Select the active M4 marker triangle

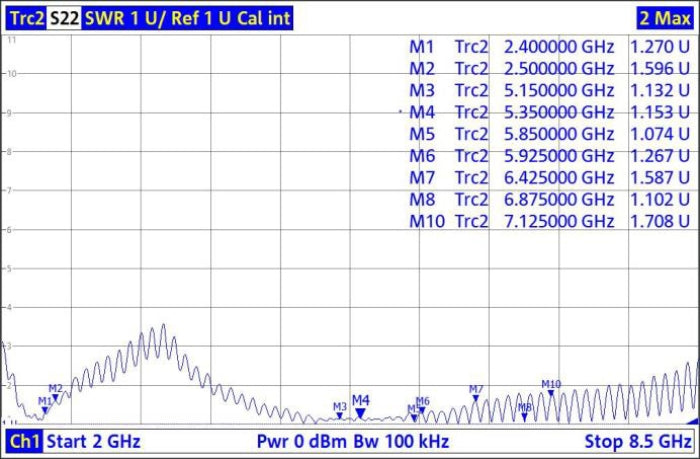click(360, 412)
